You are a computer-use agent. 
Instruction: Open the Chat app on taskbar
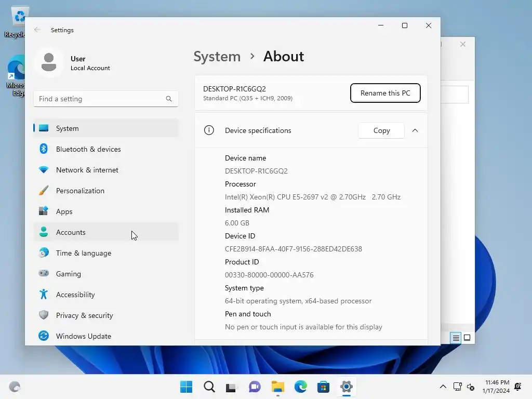click(255, 387)
